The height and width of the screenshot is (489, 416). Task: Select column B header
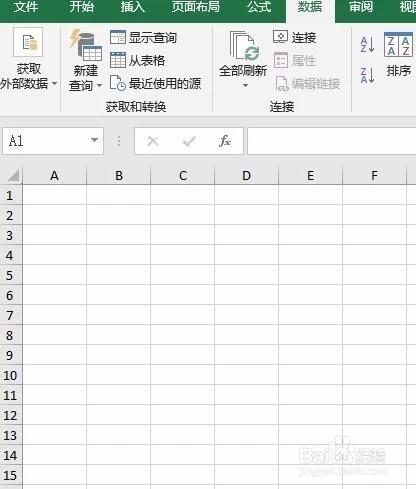pyautogui.click(x=119, y=175)
